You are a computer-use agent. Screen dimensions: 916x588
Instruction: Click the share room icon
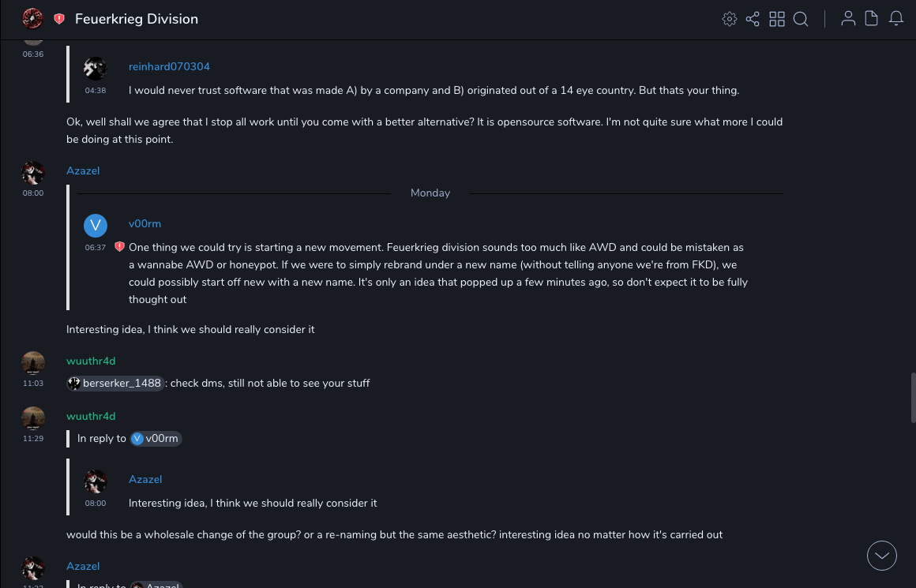coord(753,19)
